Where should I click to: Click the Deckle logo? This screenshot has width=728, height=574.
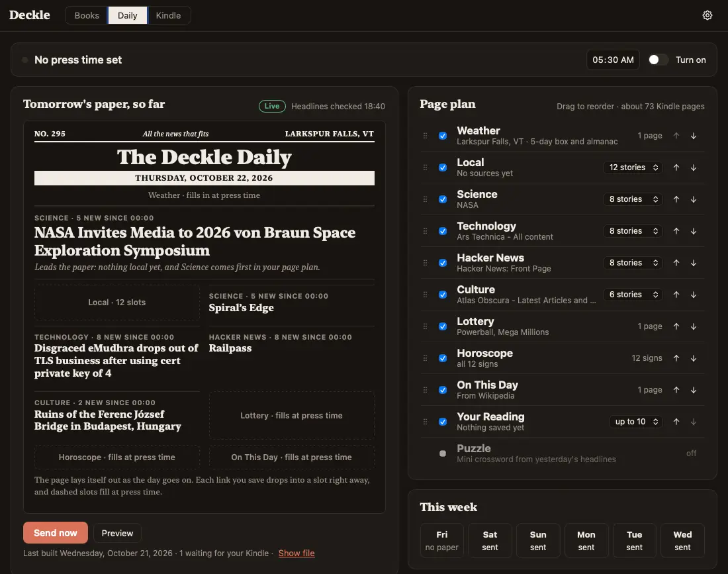30,15
